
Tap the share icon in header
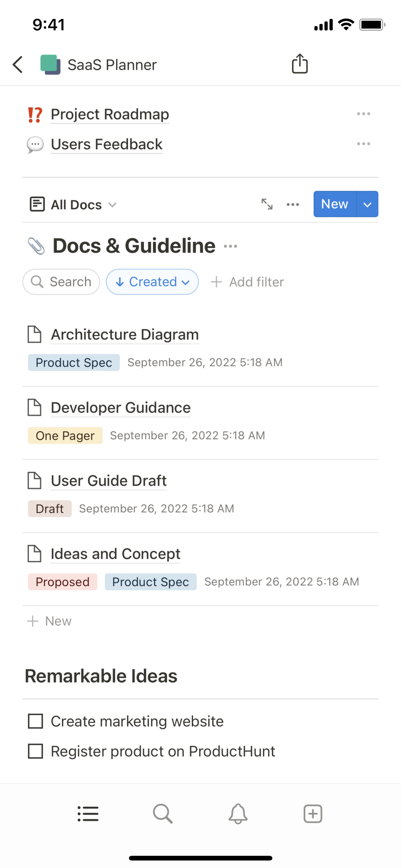pyautogui.click(x=300, y=64)
